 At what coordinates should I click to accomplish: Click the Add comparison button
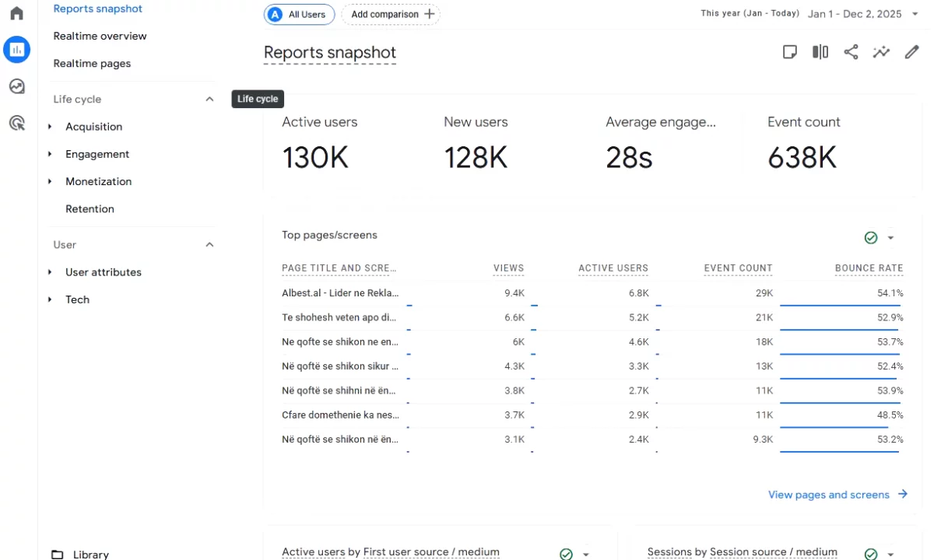tap(391, 14)
